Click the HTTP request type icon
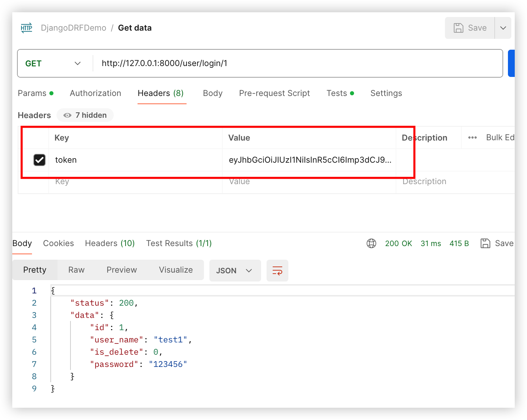527x420 pixels. tap(27, 28)
